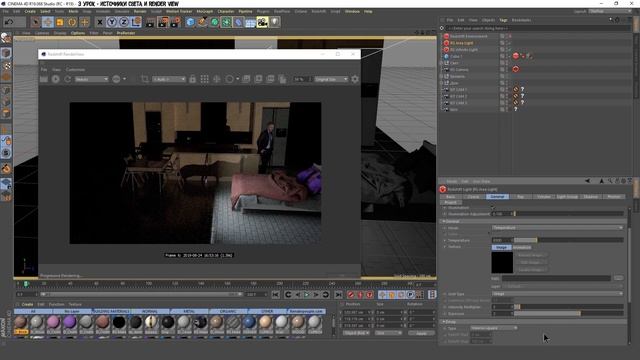Click the Play Forwards button

click(307, 294)
